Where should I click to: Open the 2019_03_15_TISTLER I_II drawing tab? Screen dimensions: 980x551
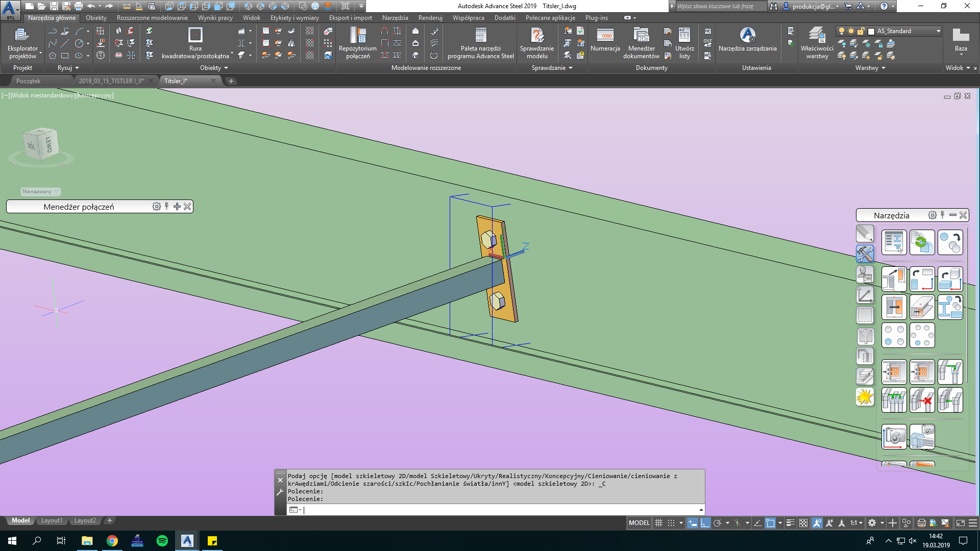112,81
